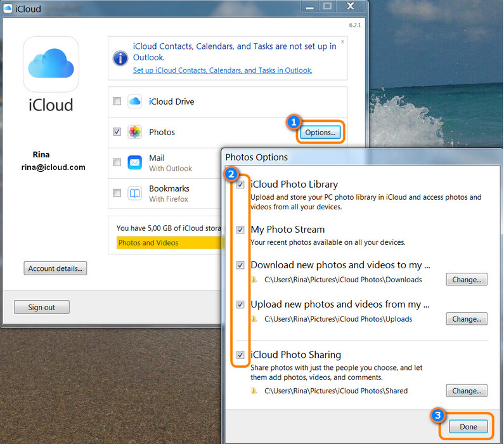Open Account details
The width and height of the screenshot is (504, 444).
pos(55,268)
